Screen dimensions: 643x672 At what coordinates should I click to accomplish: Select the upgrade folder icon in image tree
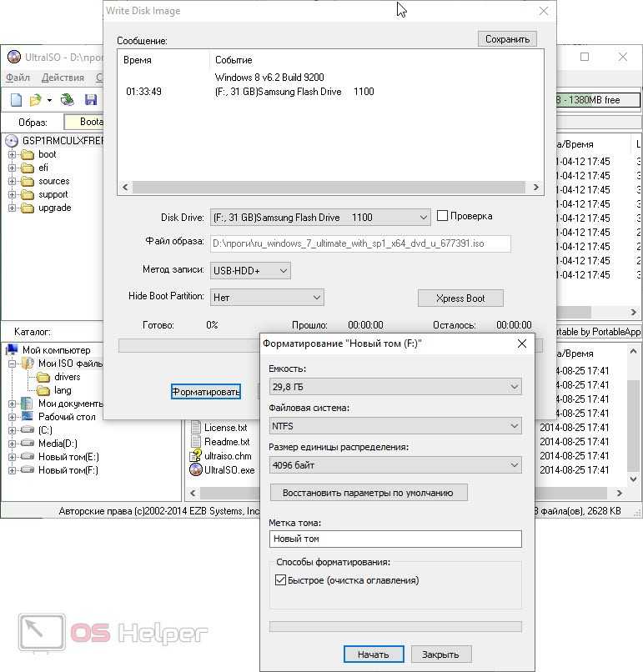tap(28, 208)
